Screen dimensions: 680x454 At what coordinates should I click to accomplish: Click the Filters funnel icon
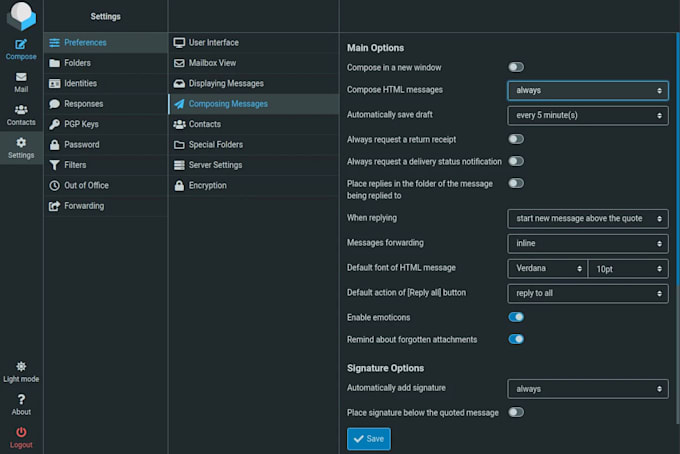point(54,165)
